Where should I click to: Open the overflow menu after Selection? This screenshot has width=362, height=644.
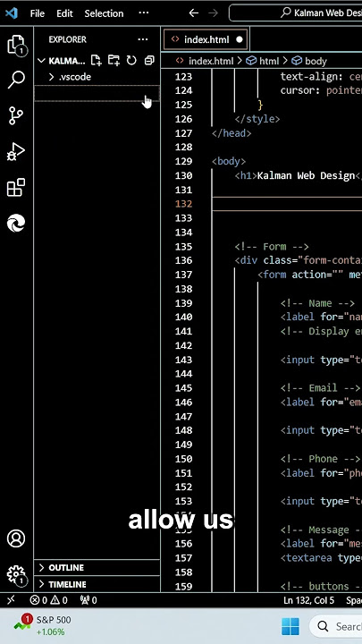coord(144,13)
